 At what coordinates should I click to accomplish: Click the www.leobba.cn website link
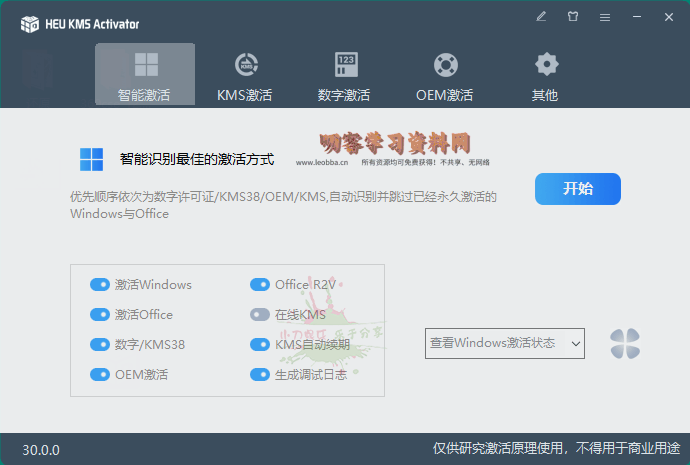point(322,162)
